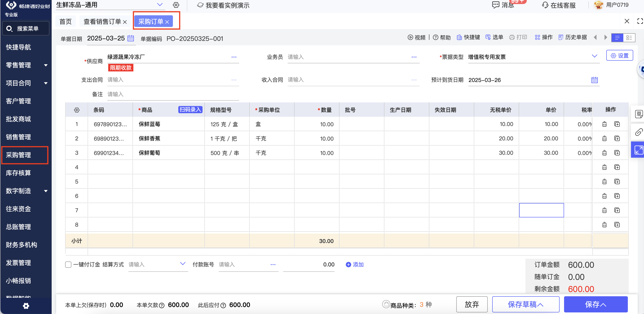Click the attachment paperclip icon on right
Screen dimensions: 644x314
pos(639,132)
